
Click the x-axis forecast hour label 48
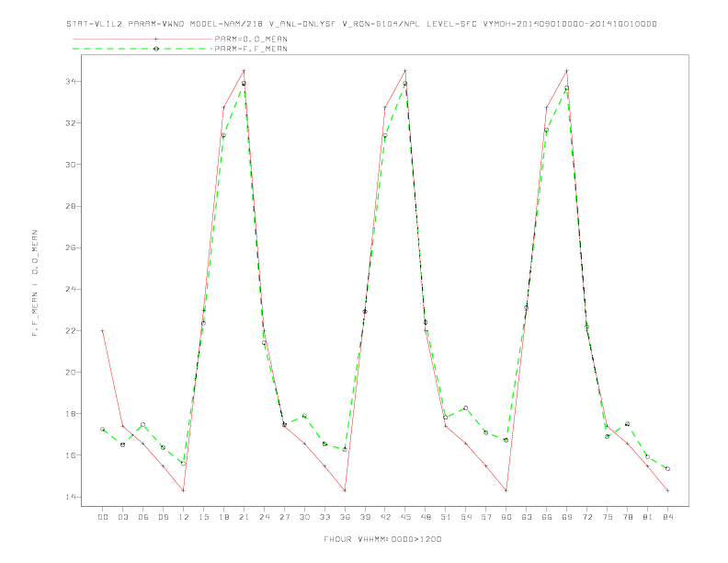click(426, 517)
